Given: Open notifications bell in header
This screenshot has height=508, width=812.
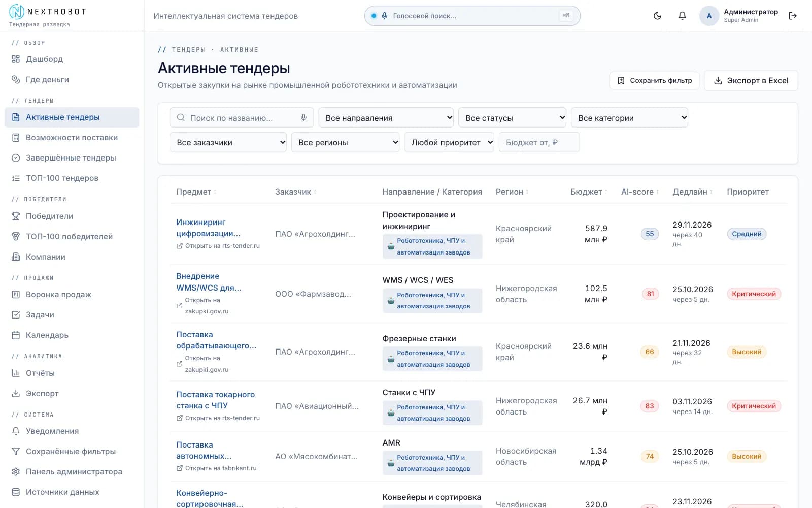Looking at the screenshot, I should pos(682,16).
